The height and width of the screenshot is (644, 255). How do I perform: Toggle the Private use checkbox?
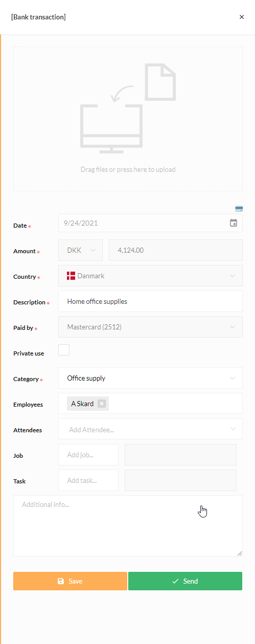coord(64,350)
